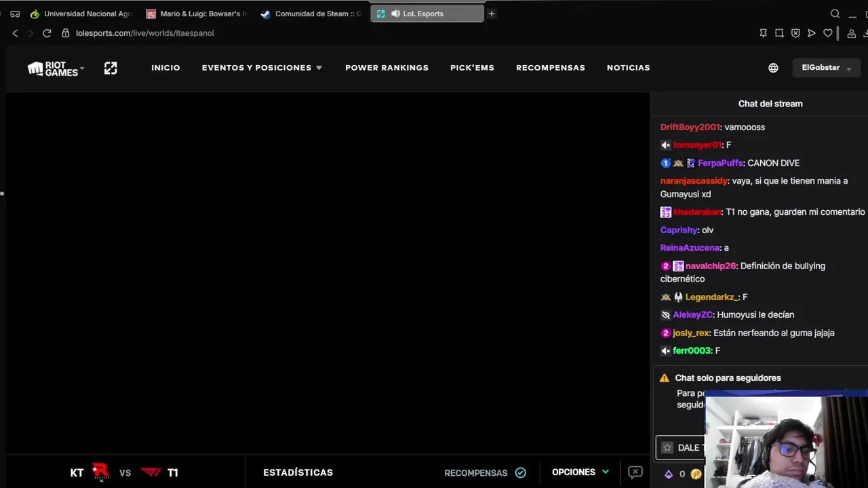Click the black stream video player area
868x488 pixels.
point(328,274)
